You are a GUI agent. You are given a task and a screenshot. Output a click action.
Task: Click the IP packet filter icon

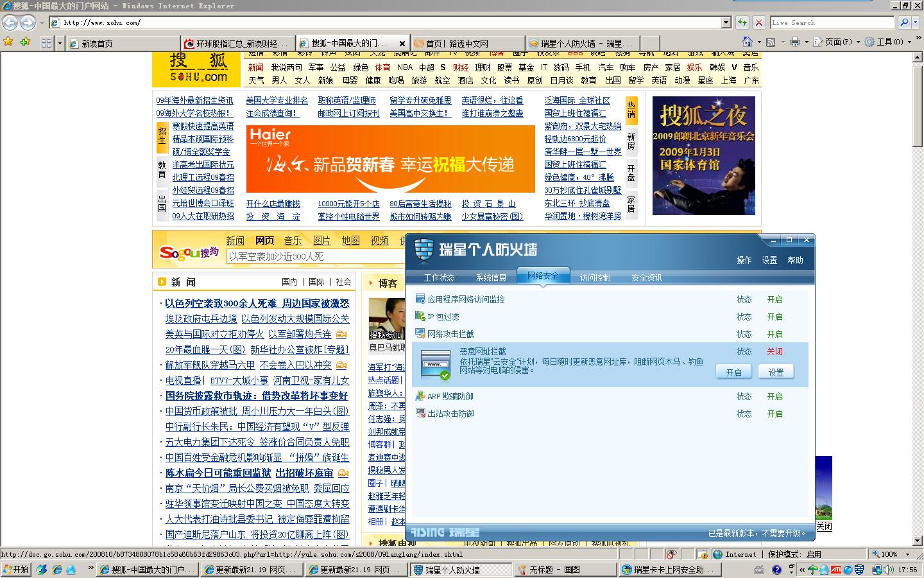(420, 316)
